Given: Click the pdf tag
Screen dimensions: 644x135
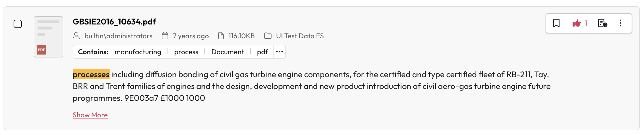Looking at the screenshot, I should pyautogui.click(x=262, y=52).
